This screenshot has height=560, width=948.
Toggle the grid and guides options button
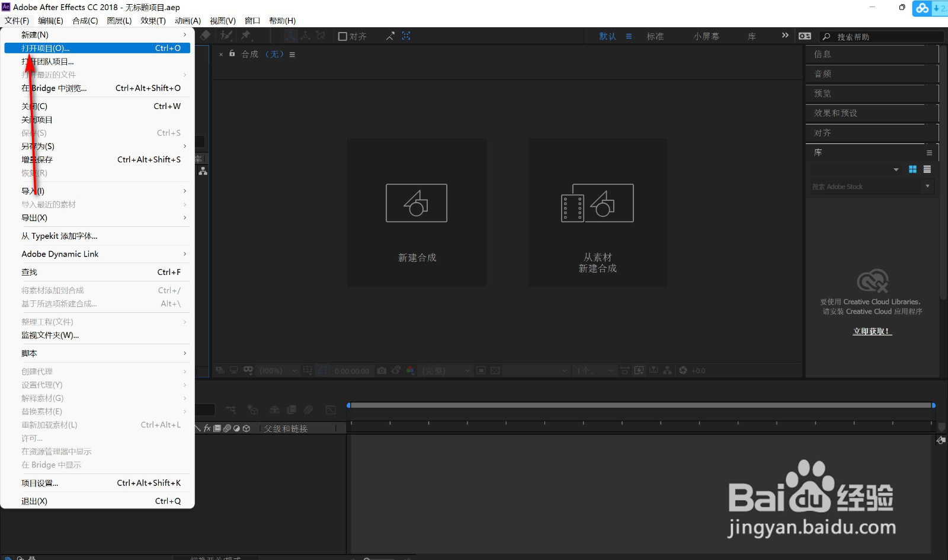[308, 370]
